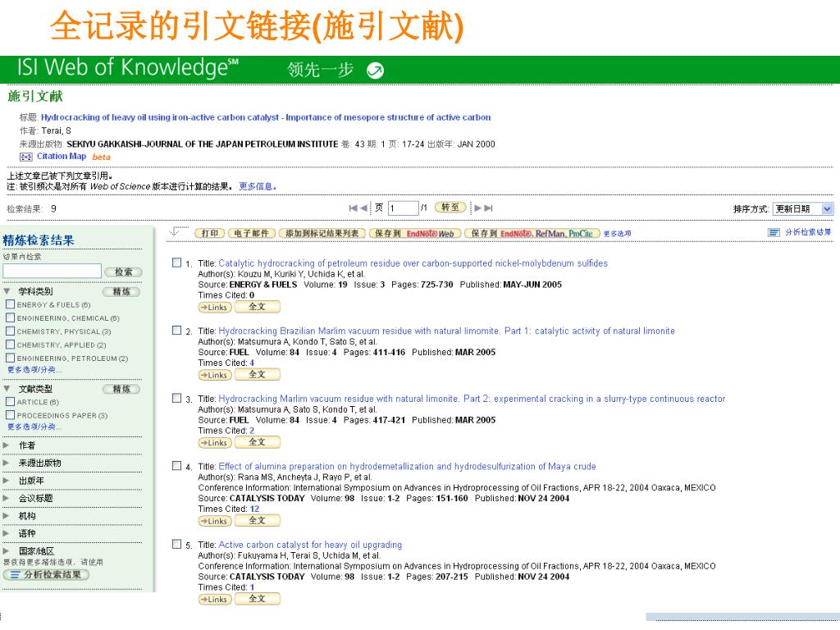Open the cited article title link
Image resolution: width=840 pixels, height=630 pixels.
266,117
